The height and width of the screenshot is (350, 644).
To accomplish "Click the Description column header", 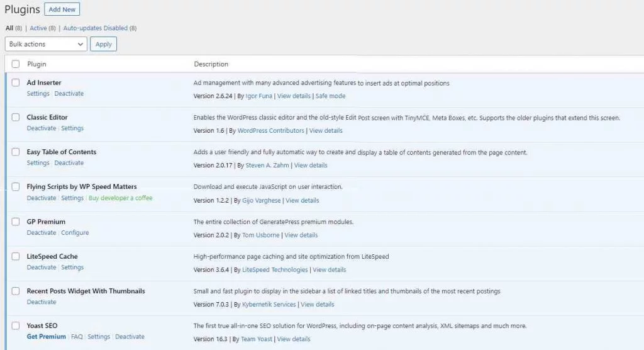I will pos(211,64).
